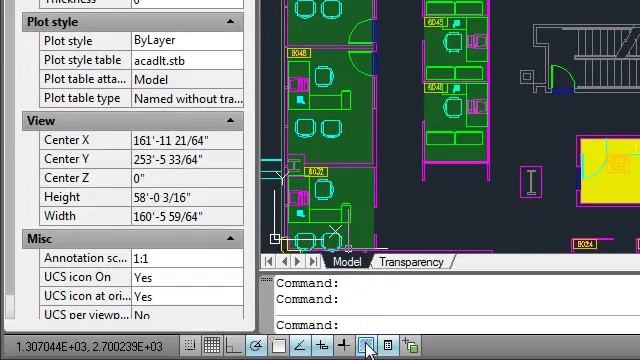640x360 pixels.
Task: Go to next layout tab arrow
Action: pyautogui.click(x=298, y=262)
